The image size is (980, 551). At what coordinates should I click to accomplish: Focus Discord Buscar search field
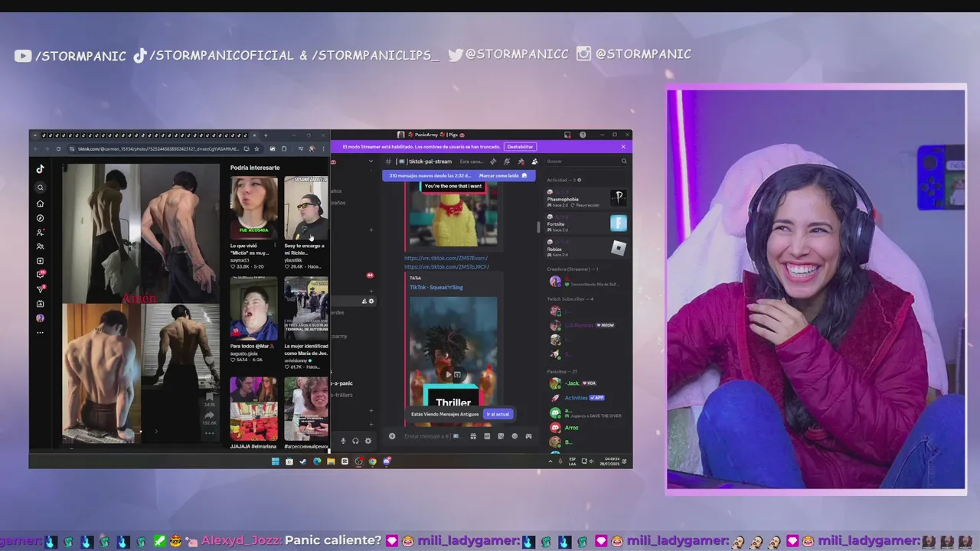586,161
